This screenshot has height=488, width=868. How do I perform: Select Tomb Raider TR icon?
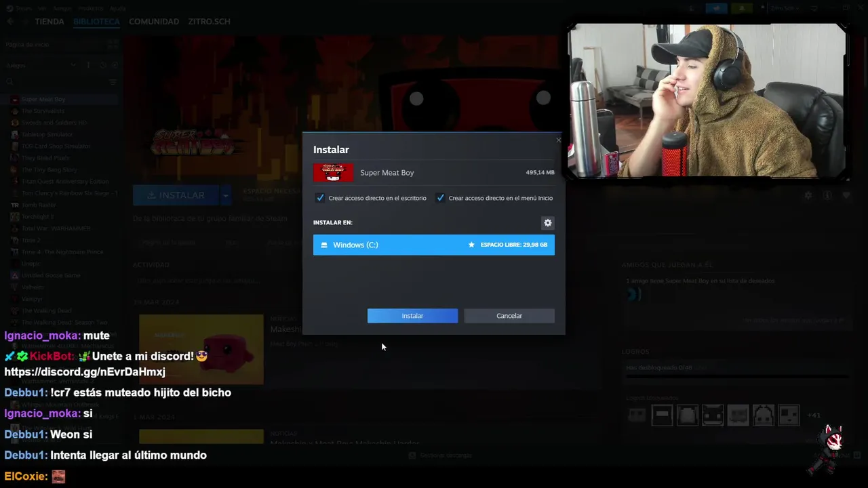tap(15, 205)
